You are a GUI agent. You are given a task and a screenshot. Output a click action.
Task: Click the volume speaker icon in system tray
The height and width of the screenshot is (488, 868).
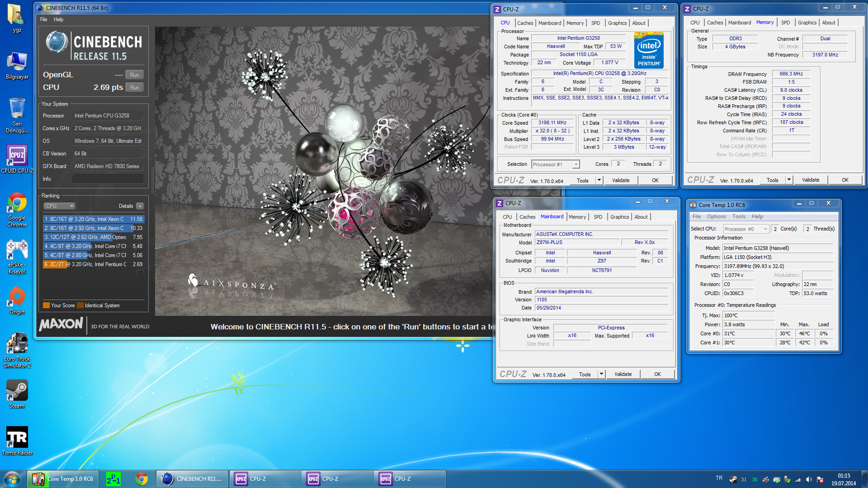(x=809, y=479)
